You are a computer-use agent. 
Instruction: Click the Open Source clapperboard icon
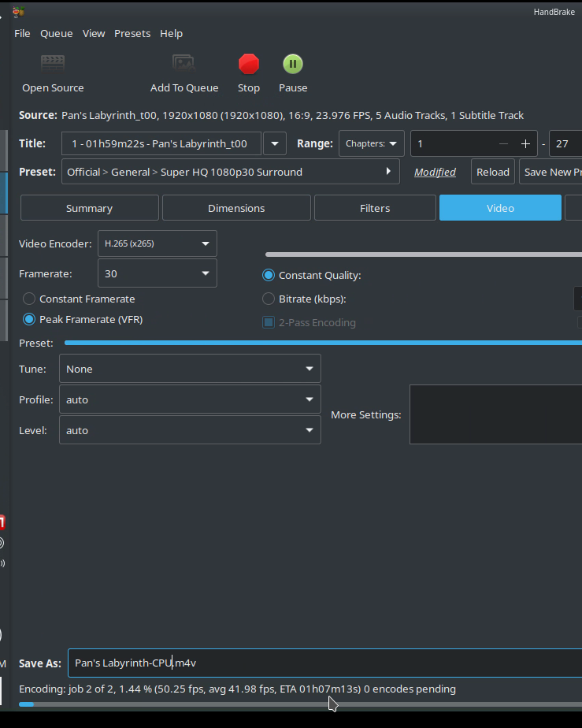tap(53, 63)
